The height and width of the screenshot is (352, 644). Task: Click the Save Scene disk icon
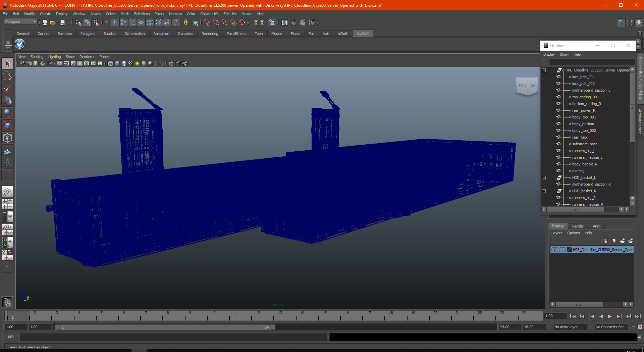tap(62, 22)
